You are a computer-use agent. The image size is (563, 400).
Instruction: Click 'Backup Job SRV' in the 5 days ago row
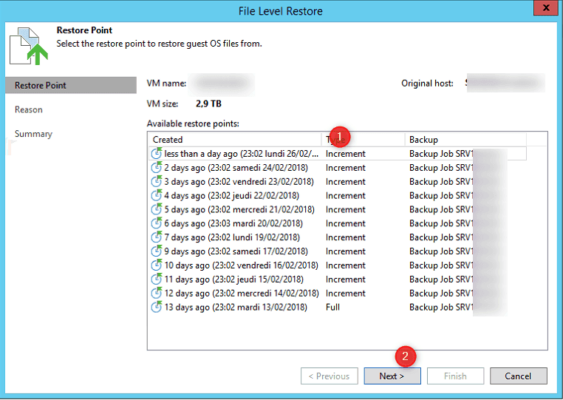click(x=441, y=209)
